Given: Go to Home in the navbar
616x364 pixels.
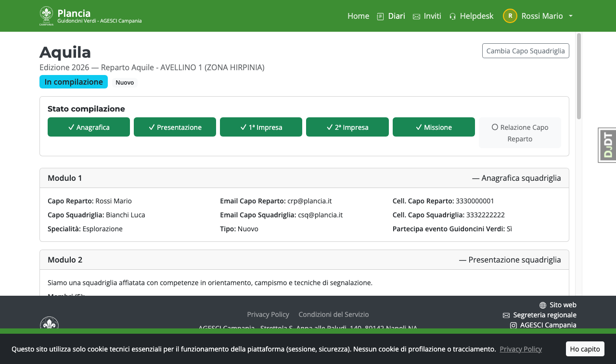Looking at the screenshot, I should (x=359, y=16).
